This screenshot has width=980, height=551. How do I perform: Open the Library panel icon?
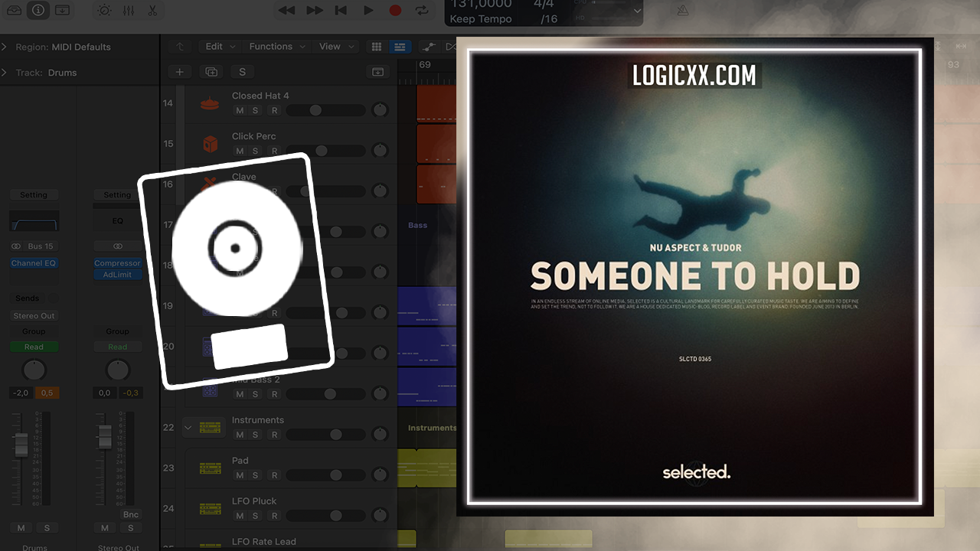tap(15, 10)
